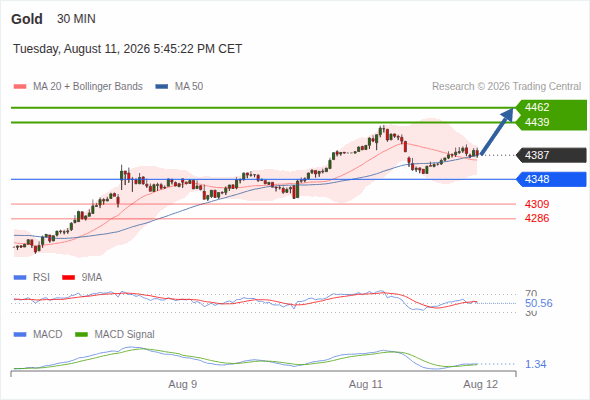
Task: Click the Aug 11 date marker
Action: click(365, 385)
